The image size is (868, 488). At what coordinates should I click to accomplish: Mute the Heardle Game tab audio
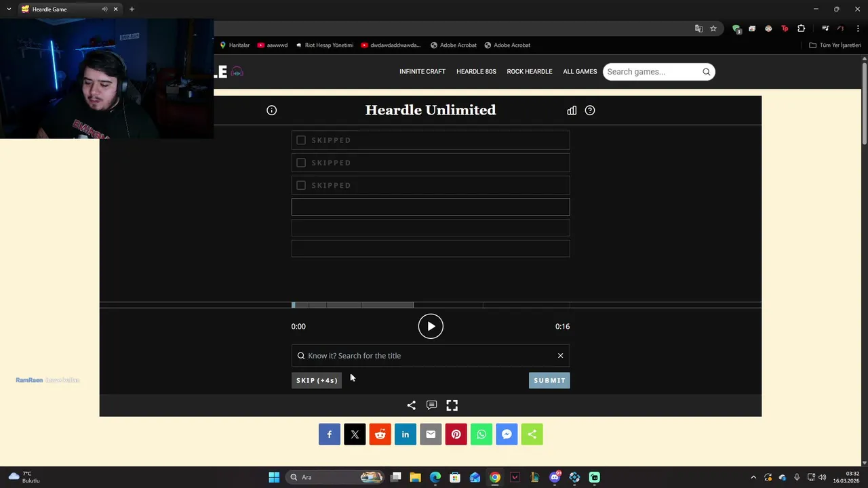tap(104, 9)
